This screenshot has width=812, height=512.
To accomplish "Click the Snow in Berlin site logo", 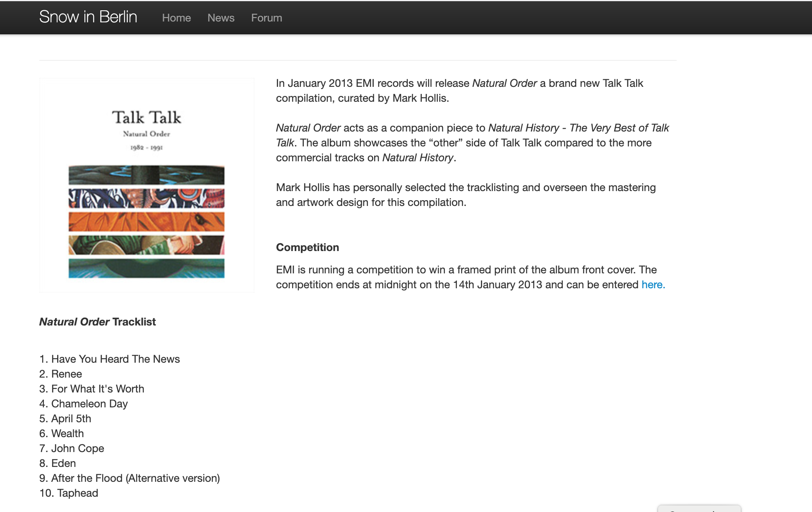I will pos(88,17).
